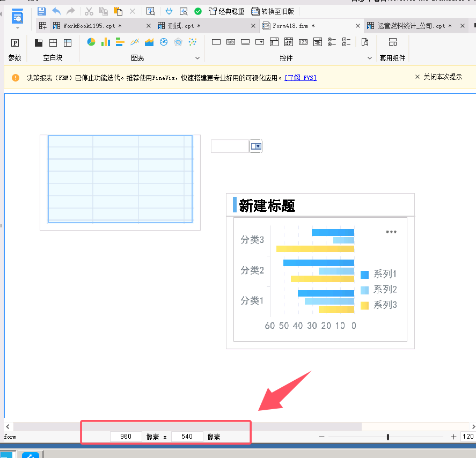Click the Save icon in top toolbar
This screenshot has height=458, width=476.
click(42, 11)
